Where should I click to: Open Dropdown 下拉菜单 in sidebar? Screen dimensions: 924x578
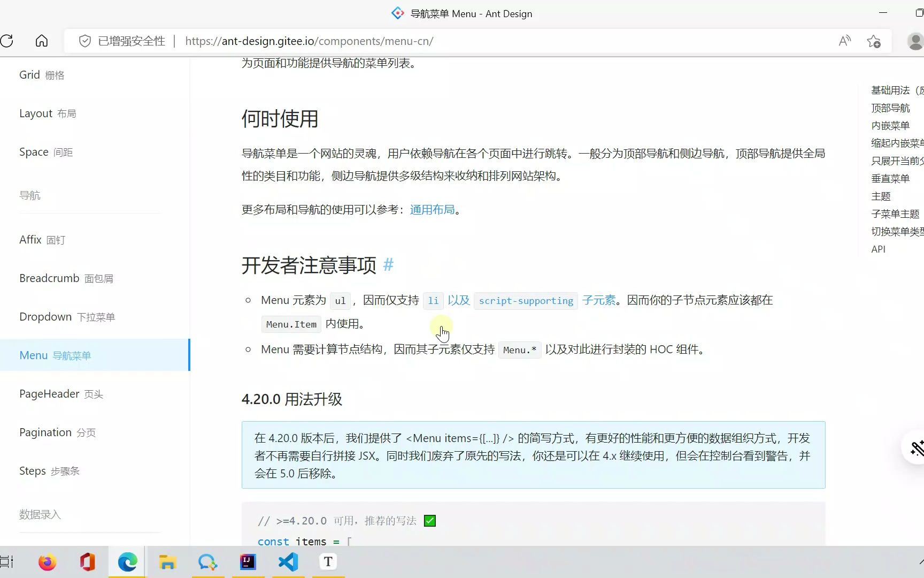click(x=67, y=317)
